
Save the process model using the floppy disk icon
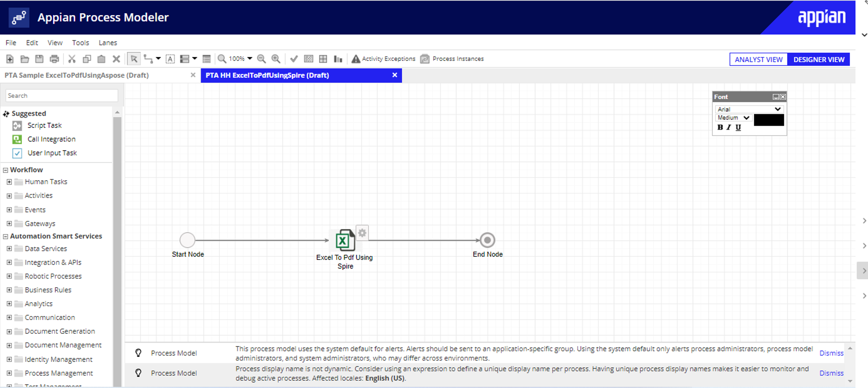click(x=39, y=59)
